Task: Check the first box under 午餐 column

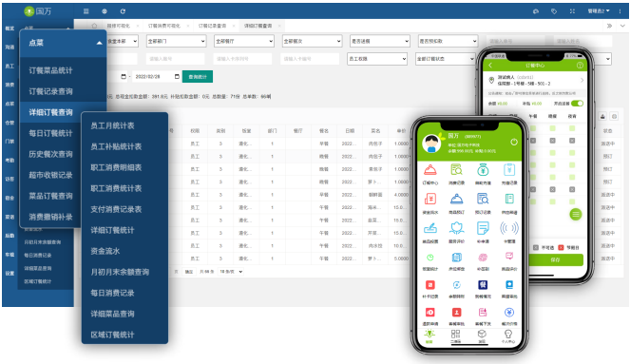Action: tap(533, 128)
